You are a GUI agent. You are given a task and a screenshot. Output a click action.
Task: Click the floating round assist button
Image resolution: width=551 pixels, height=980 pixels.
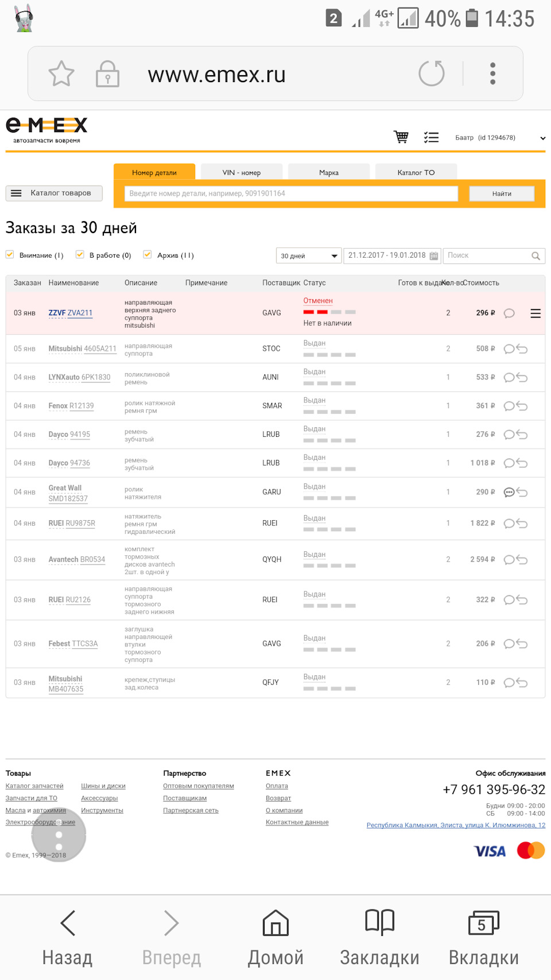pyautogui.click(x=59, y=835)
